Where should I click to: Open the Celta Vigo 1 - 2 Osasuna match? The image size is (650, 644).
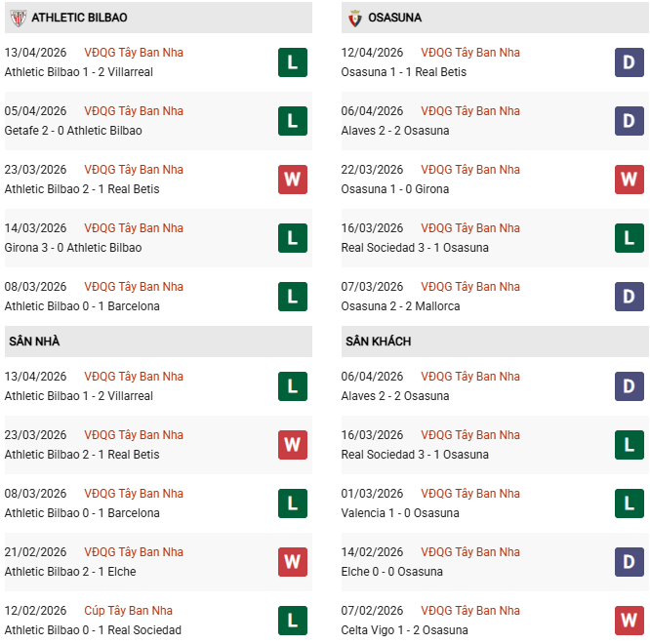[403, 630]
